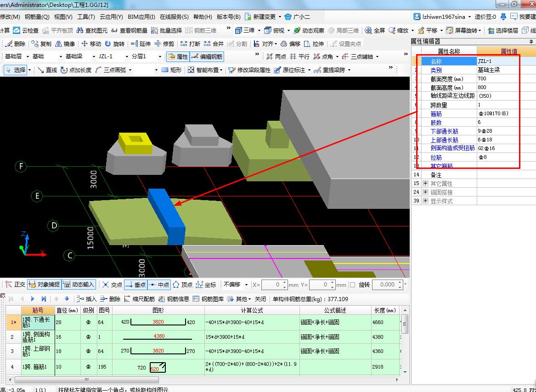Click 新建变更 new change button

coord(260,17)
